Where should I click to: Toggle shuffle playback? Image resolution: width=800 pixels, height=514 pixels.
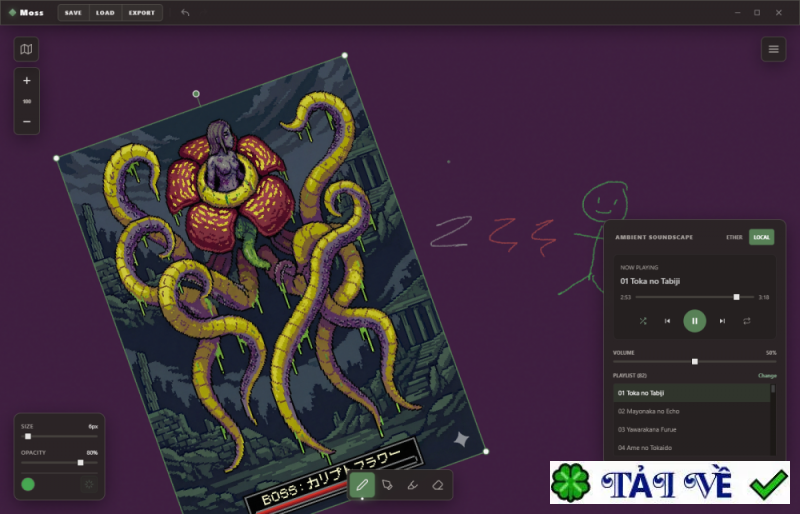643,321
